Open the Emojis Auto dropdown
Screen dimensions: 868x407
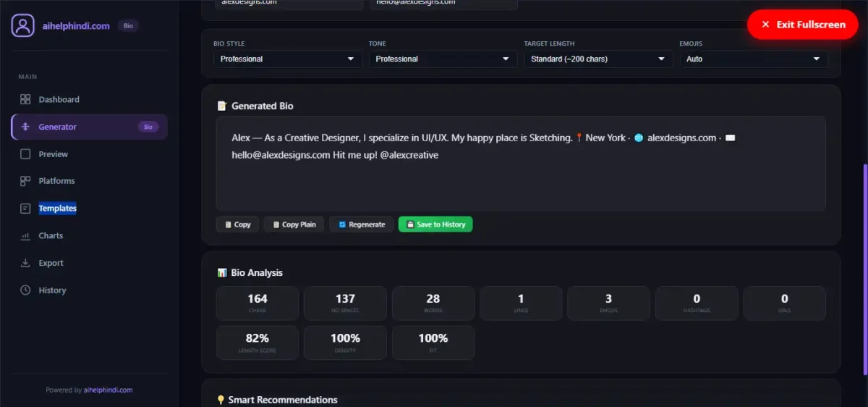pyautogui.click(x=754, y=59)
